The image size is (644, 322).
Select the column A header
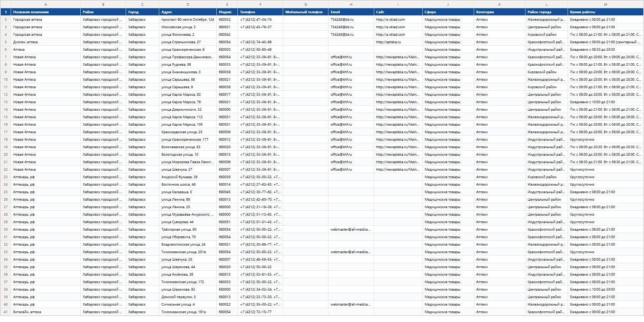[x=46, y=4]
